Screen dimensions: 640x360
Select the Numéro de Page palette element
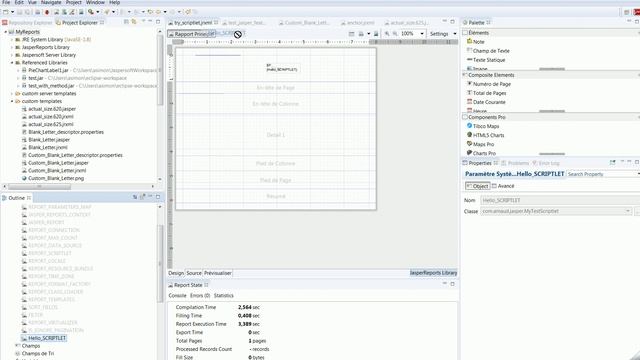[489, 84]
